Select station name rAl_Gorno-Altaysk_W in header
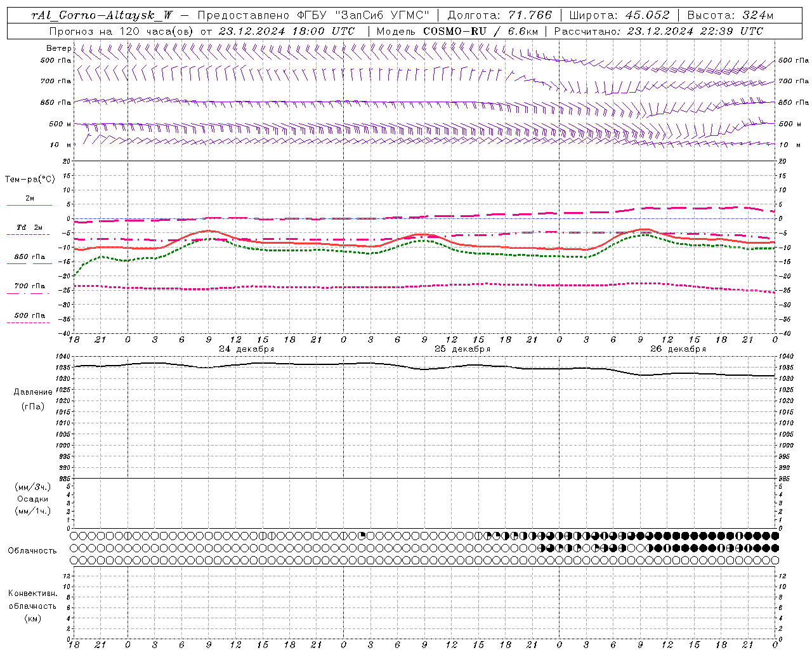Screen dimensions: 812x650 pyautogui.click(x=101, y=15)
